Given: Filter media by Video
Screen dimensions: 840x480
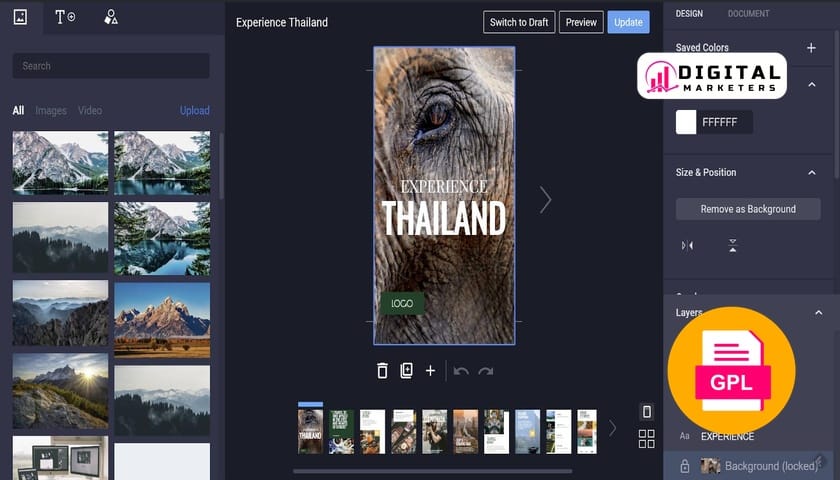Looking at the screenshot, I should tap(90, 111).
